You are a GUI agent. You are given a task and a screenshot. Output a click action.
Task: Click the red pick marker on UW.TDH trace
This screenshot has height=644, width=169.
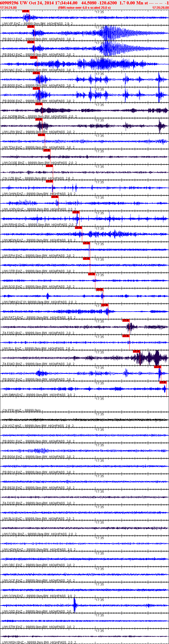point(41,135)
